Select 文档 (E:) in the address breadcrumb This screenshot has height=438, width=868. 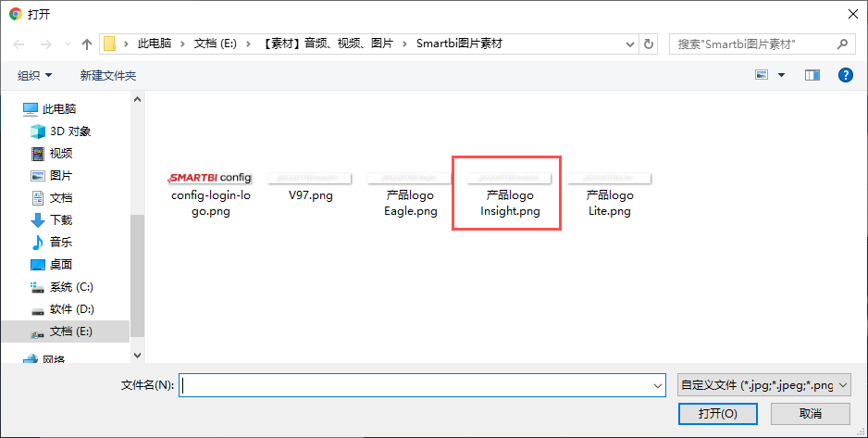tap(216, 44)
